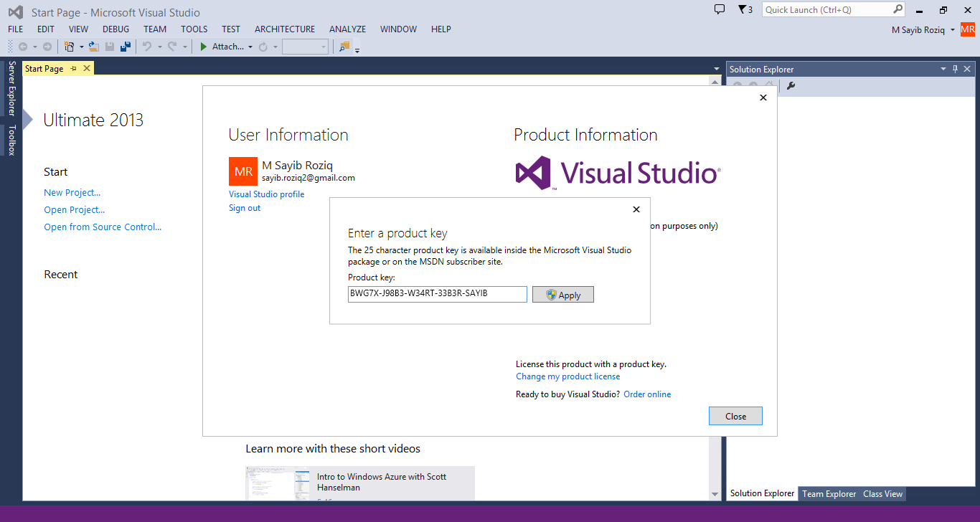Open the Undo history dropdown arrow
The width and height of the screenshot is (980, 522).
tap(159, 47)
